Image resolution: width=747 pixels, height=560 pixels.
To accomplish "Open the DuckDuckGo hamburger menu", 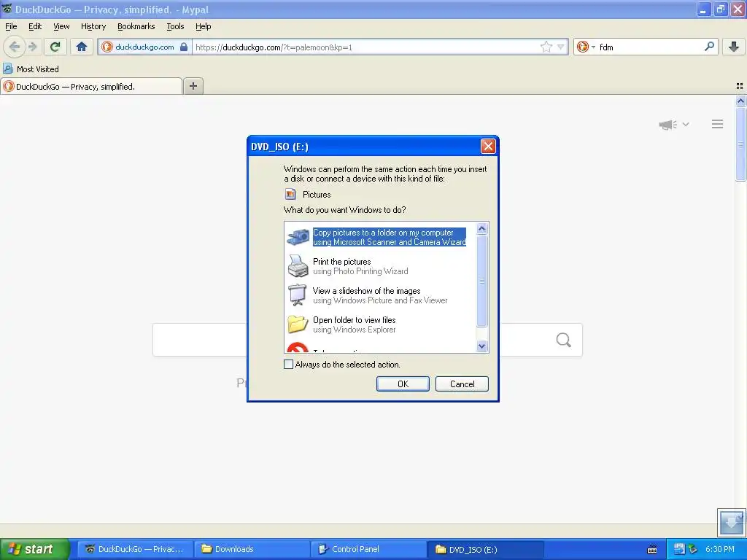I will pos(718,124).
